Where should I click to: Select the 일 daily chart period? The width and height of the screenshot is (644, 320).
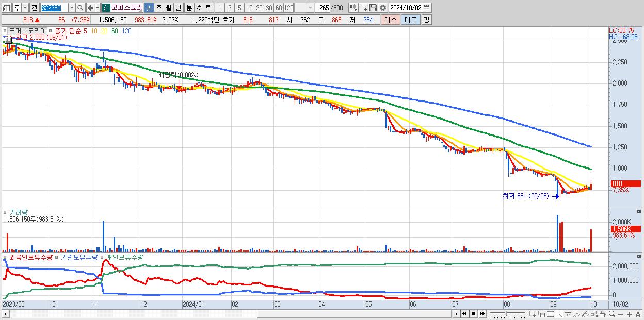coord(149,8)
